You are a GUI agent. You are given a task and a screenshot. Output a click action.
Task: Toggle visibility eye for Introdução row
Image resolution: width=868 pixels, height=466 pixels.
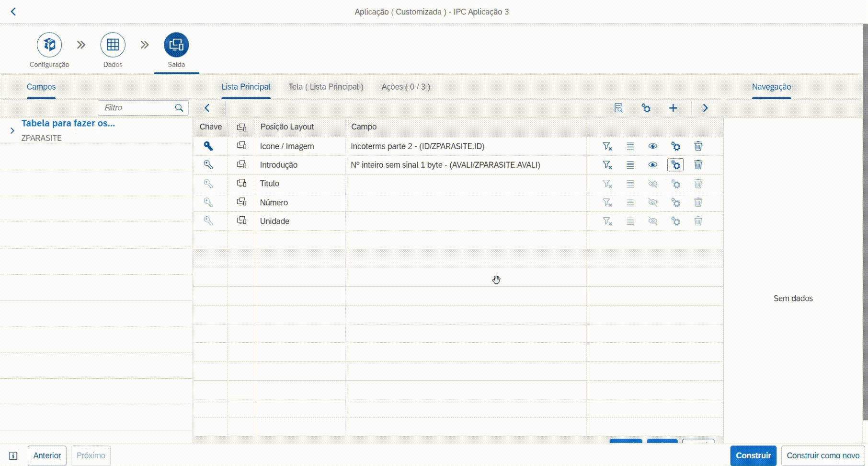652,165
